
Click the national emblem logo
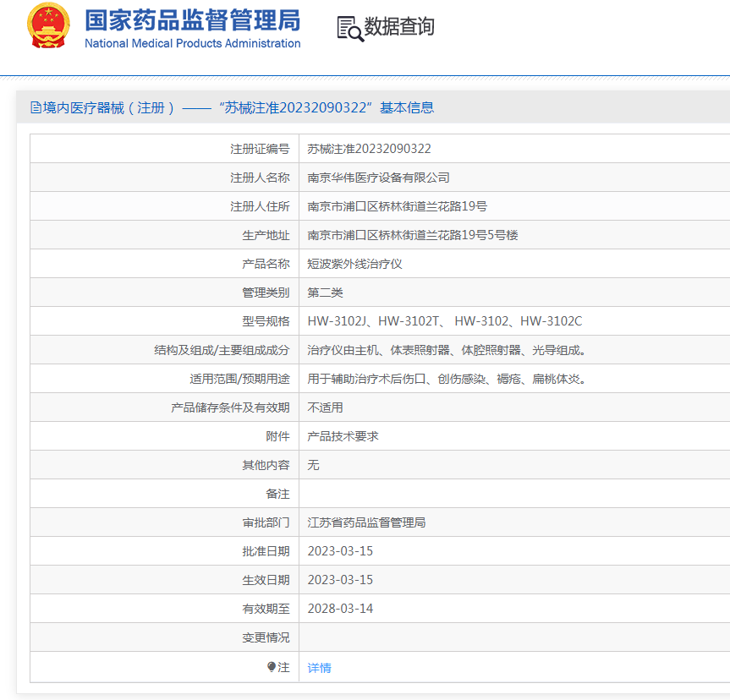pyautogui.click(x=48, y=25)
